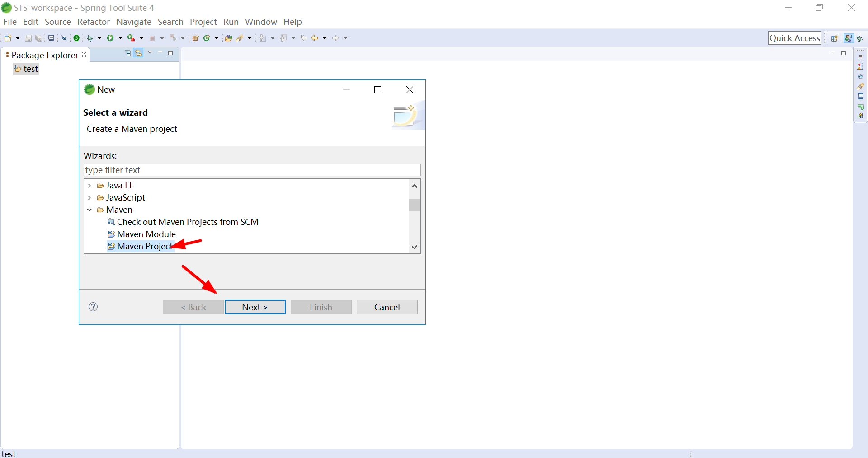
Task: Click the Next Annotation toolbar icon
Action: (263, 38)
